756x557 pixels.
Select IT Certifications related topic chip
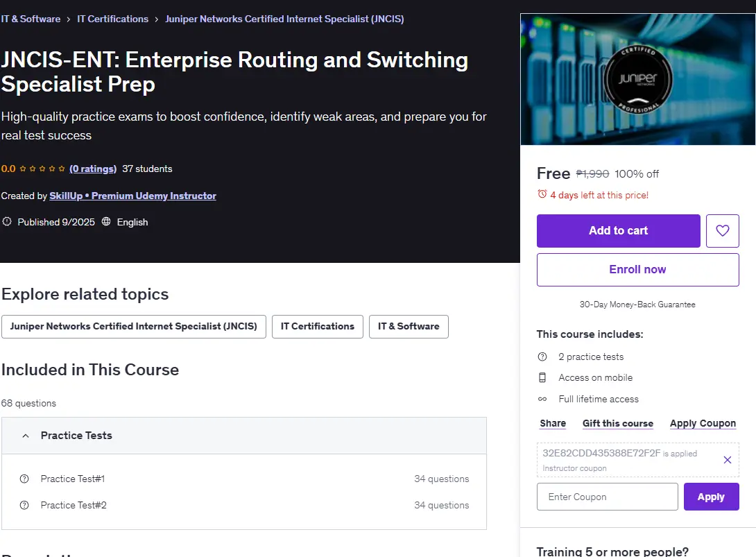317,327
